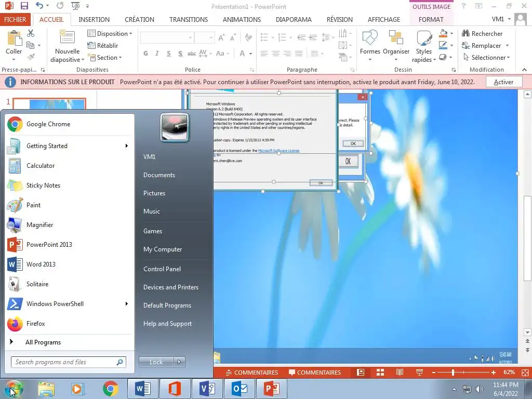This screenshot has width=532, height=399.
Task: Open Control Panel from Start menu
Action: point(162,269)
